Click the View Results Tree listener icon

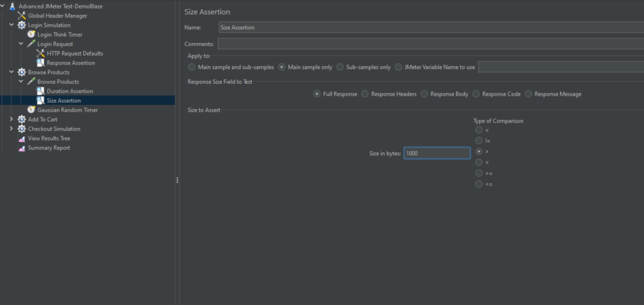tap(22, 138)
